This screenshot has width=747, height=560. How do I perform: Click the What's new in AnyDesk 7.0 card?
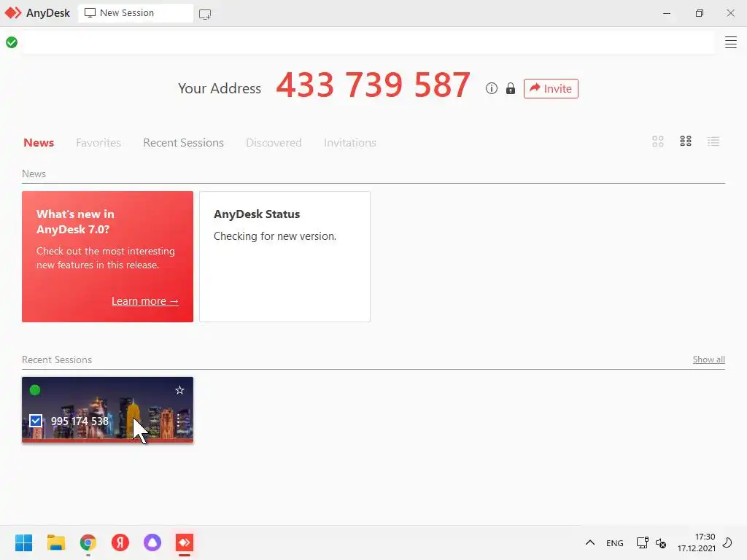coord(108,257)
